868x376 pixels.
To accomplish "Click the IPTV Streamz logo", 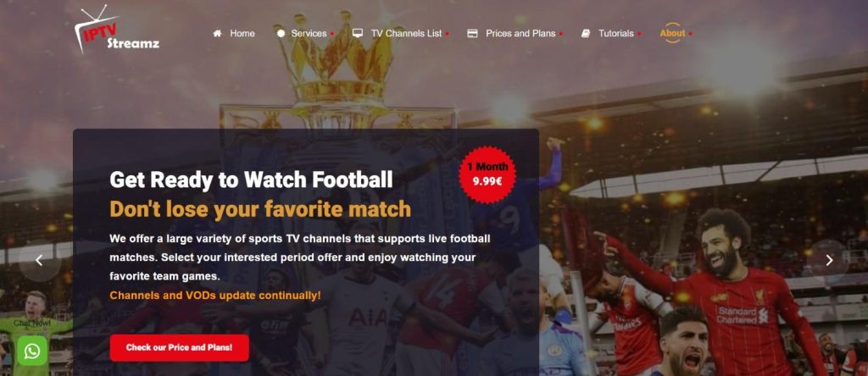I will tap(117, 30).
